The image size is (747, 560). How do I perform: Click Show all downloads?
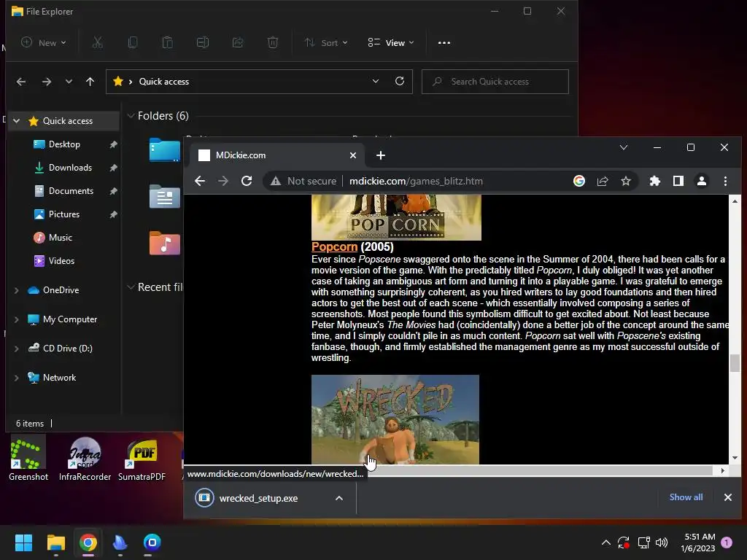686,497
